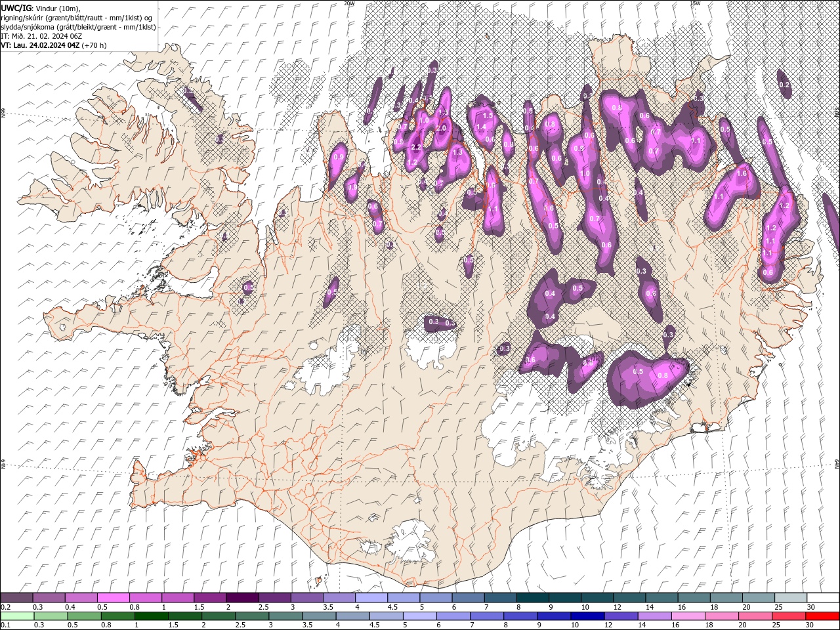
Task: Select upper legend swatch for 0.4–0.5 mm
Action: click(x=81, y=598)
